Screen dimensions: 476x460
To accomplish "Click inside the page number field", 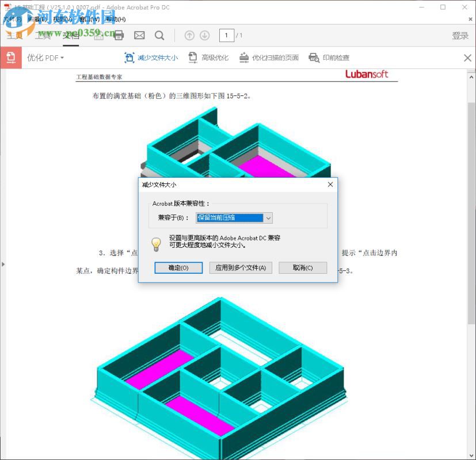I will tap(226, 35).
